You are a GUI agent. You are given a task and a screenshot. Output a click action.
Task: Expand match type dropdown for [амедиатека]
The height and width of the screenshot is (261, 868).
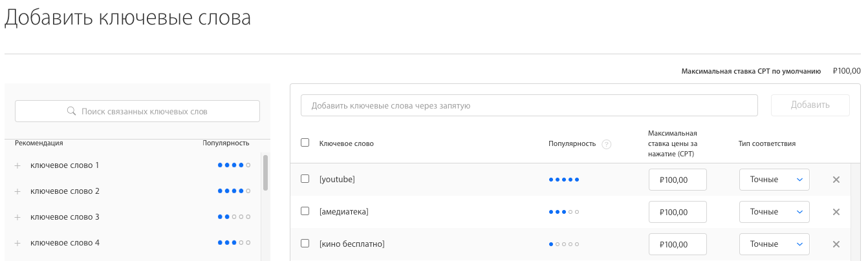774,212
